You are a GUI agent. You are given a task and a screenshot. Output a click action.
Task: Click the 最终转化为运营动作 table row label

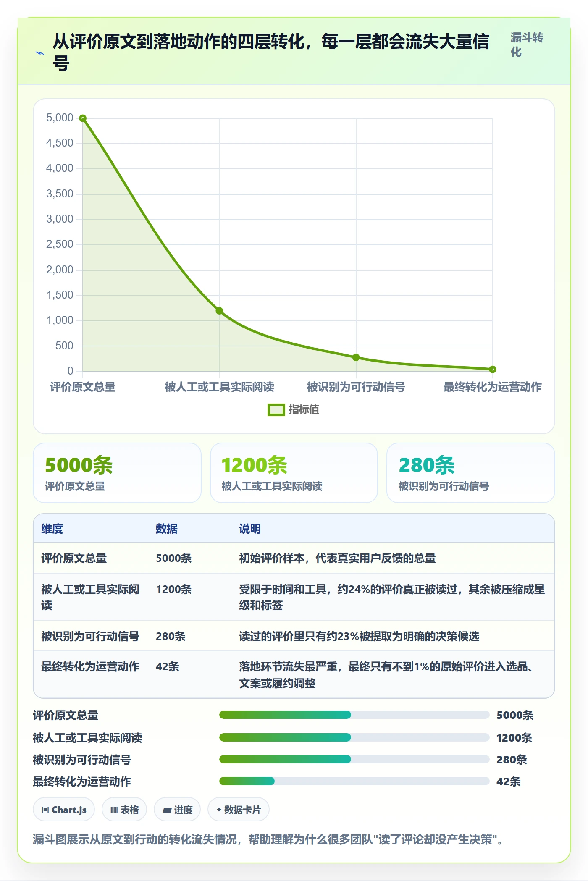coord(90,666)
